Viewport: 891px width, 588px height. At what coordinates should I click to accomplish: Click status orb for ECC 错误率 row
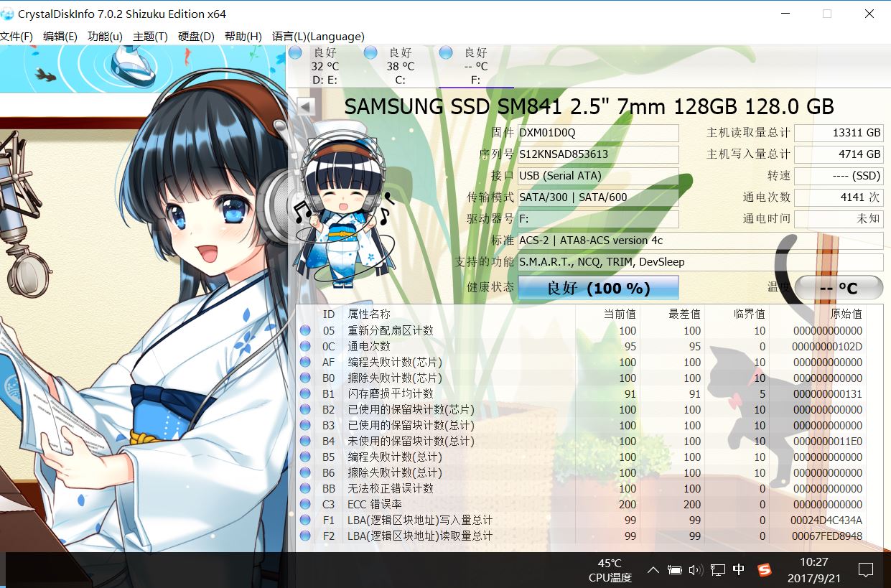305,505
